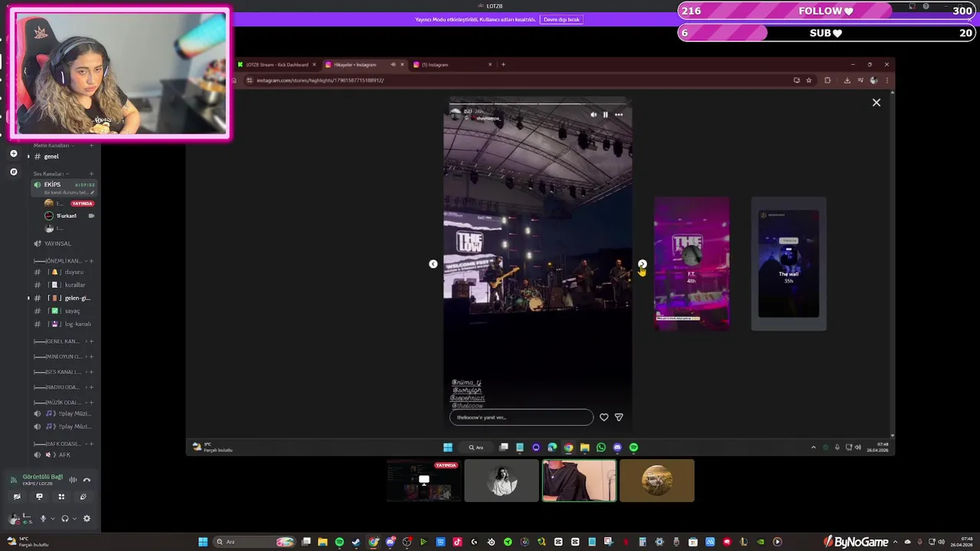Add a server with plus icon
The height and width of the screenshot is (551, 980).
click(13, 154)
